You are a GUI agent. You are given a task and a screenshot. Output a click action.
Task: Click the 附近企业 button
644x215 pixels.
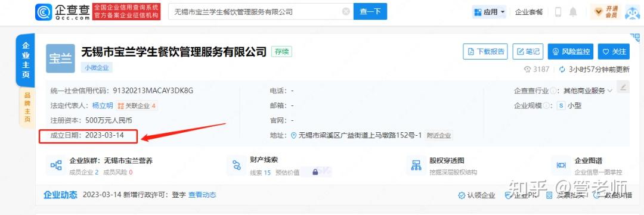click(x=439, y=135)
